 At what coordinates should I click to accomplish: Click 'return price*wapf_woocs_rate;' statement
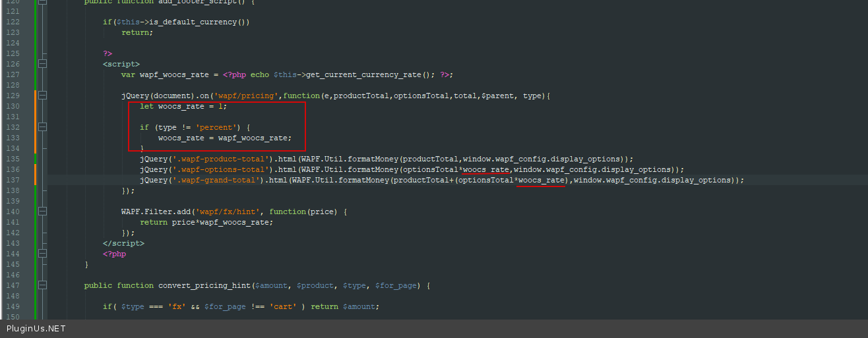click(206, 222)
